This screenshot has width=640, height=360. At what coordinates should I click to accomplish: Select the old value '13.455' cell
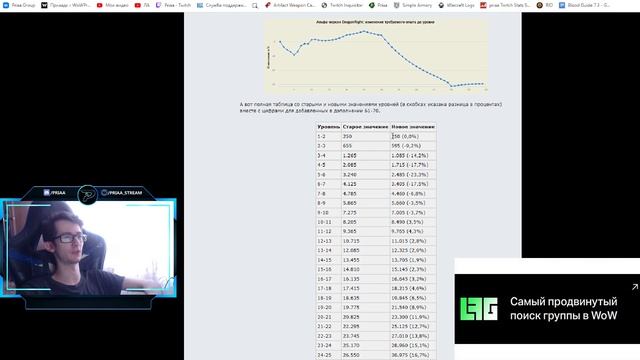(365, 260)
